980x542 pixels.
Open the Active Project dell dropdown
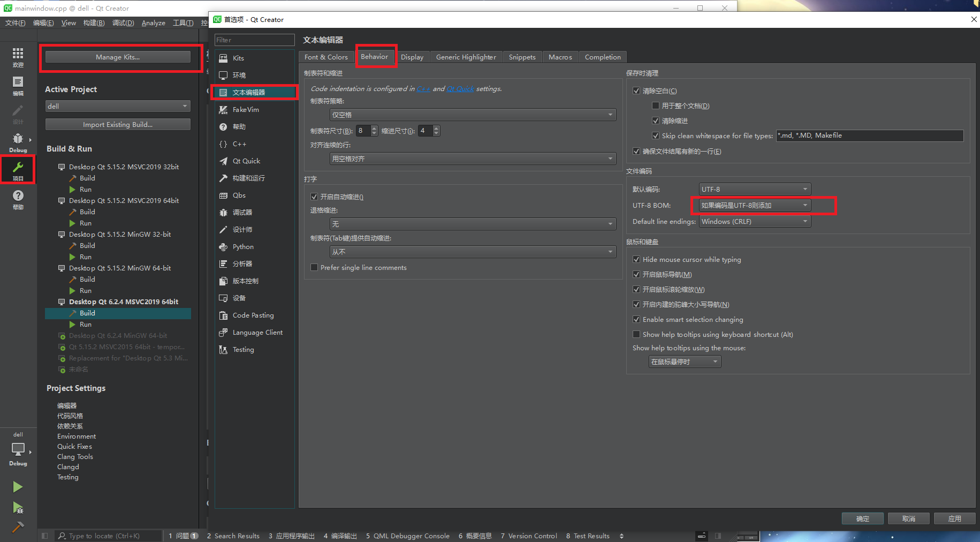pos(118,106)
